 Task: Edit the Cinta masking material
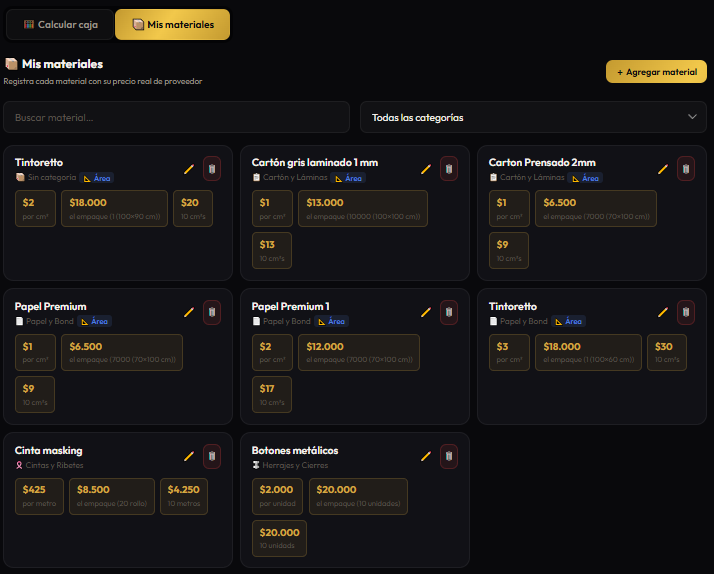pos(189,456)
